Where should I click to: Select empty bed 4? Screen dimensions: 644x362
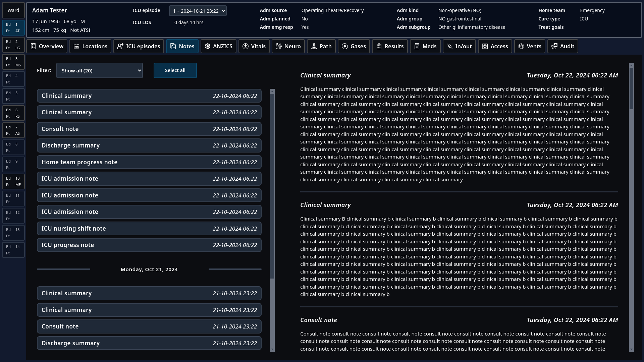click(x=13, y=79)
